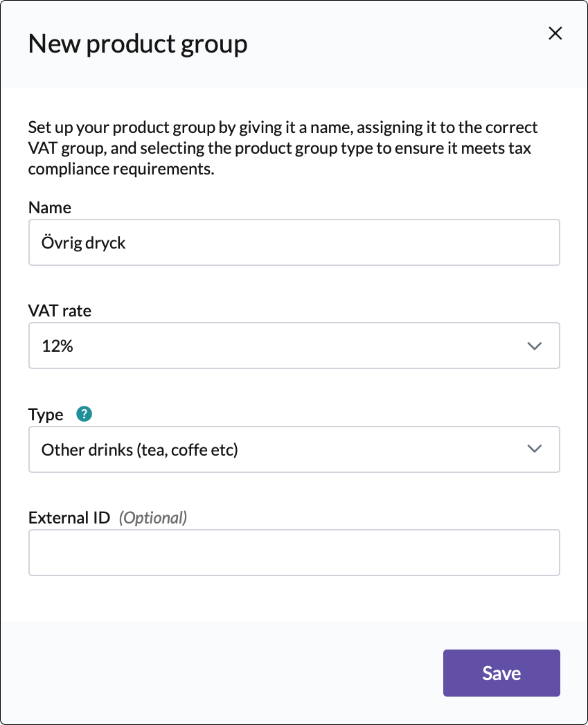The width and height of the screenshot is (588, 725).
Task: Select the "12%" value text
Action: click(57, 346)
